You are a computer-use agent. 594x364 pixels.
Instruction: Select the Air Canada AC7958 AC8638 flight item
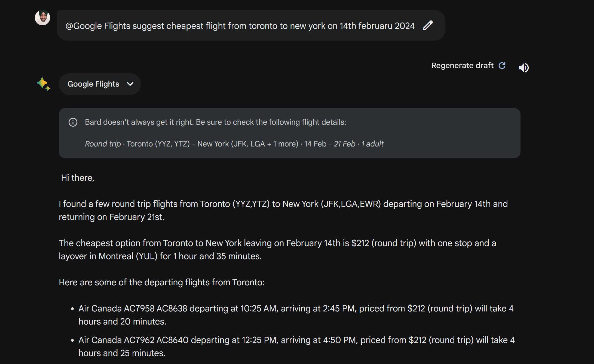pyautogui.click(x=296, y=315)
